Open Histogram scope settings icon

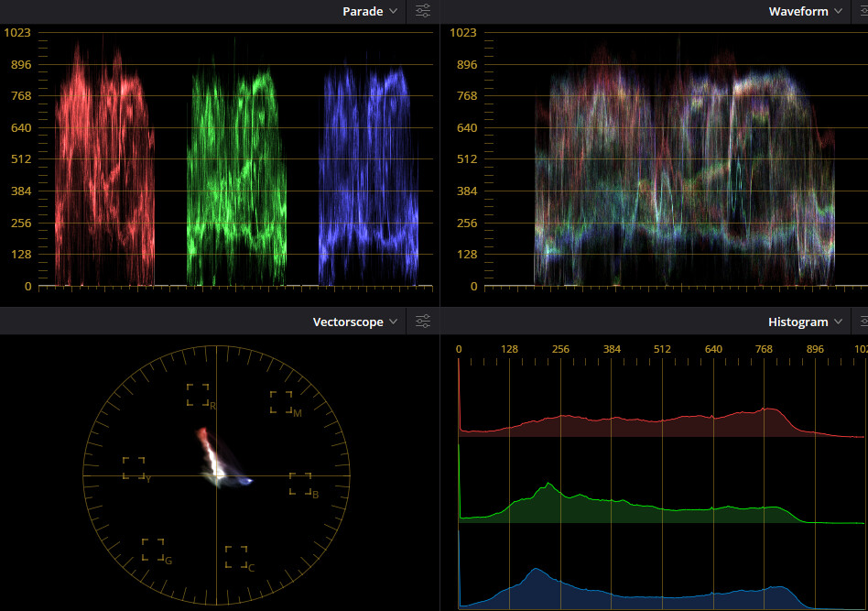point(861,322)
